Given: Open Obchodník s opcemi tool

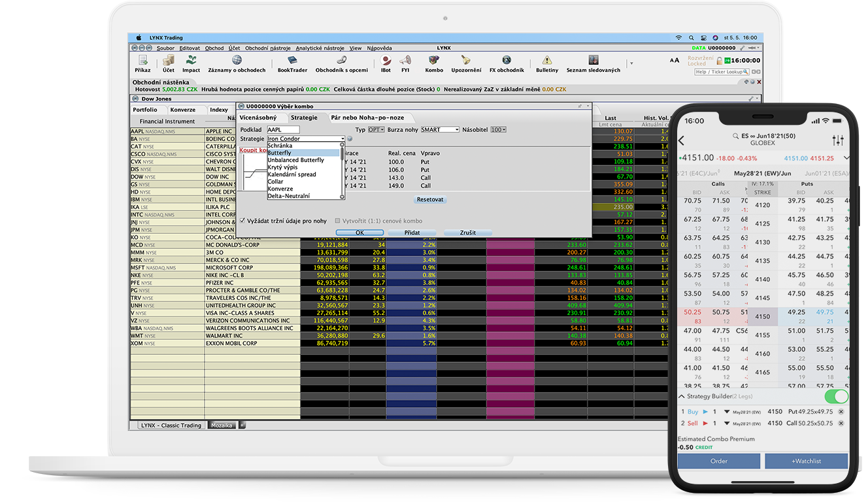Looking at the screenshot, I should click(341, 63).
